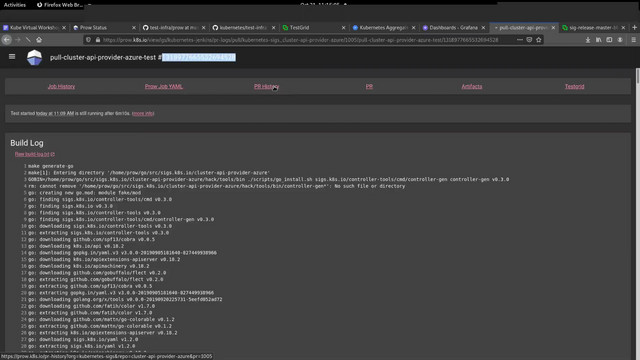
Task: Click the page vertical scrollbar thumb
Action: coord(638,76)
